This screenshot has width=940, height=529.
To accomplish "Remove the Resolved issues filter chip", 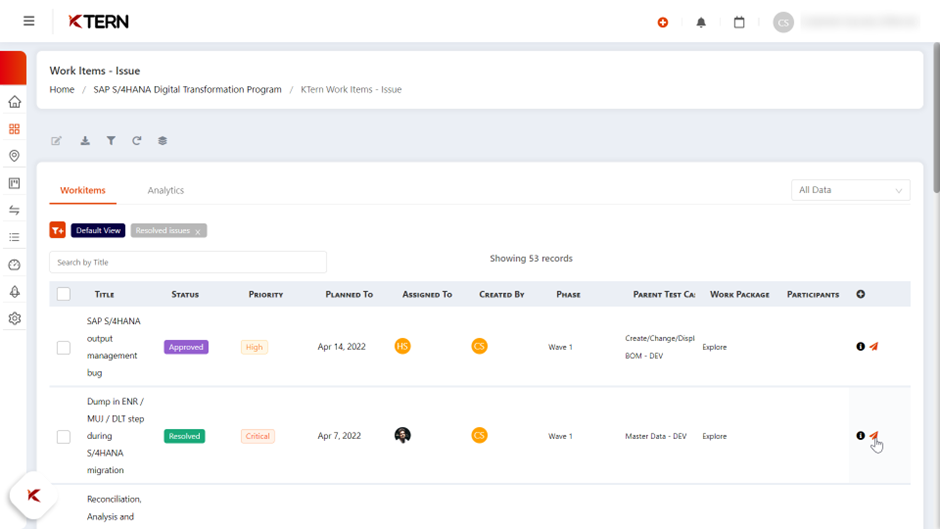I will point(198,232).
